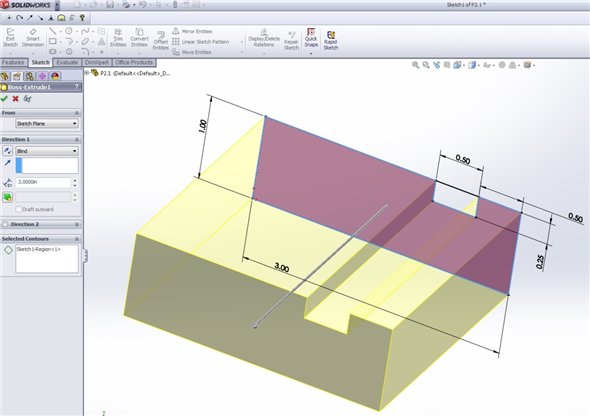This screenshot has height=416, width=590.
Task: Collapse the From section
Action: [77, 113]
